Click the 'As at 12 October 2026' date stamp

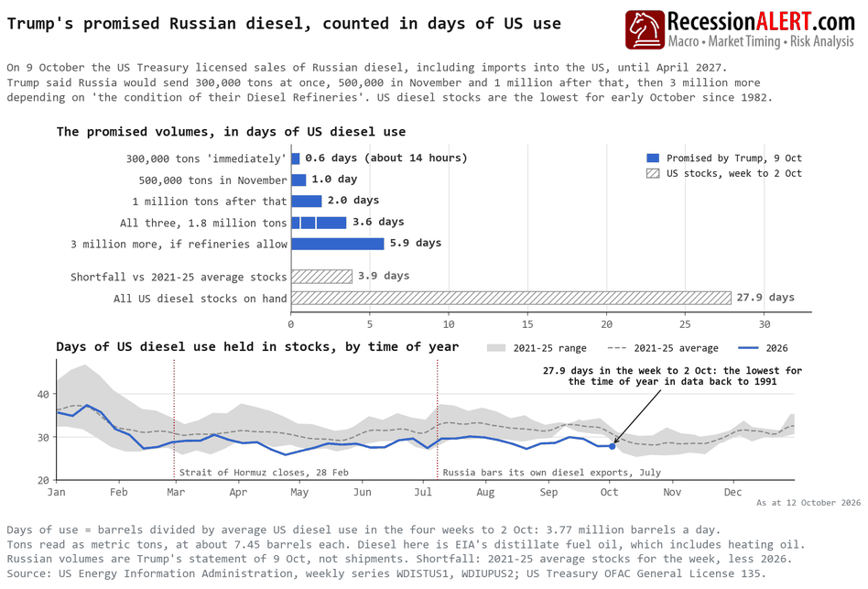tap(808, 503)
